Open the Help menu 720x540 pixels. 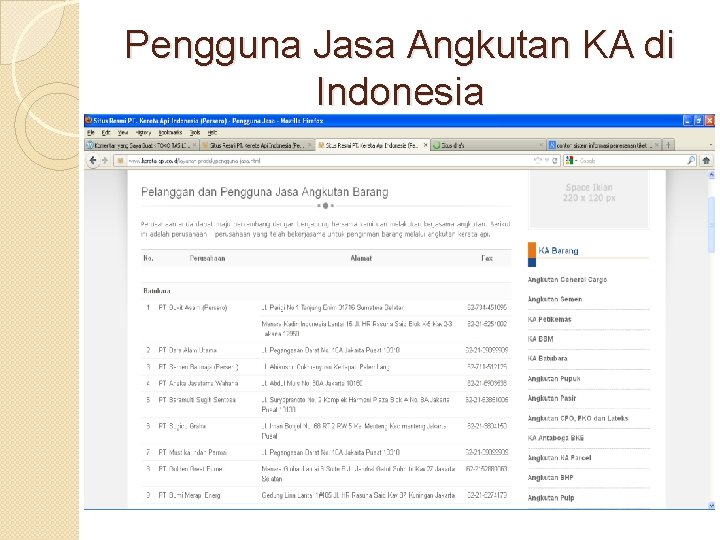pos(212,132)
